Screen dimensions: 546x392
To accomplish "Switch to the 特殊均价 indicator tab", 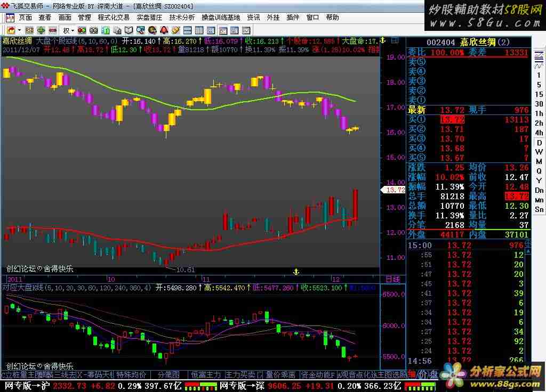I will point(131,375).
